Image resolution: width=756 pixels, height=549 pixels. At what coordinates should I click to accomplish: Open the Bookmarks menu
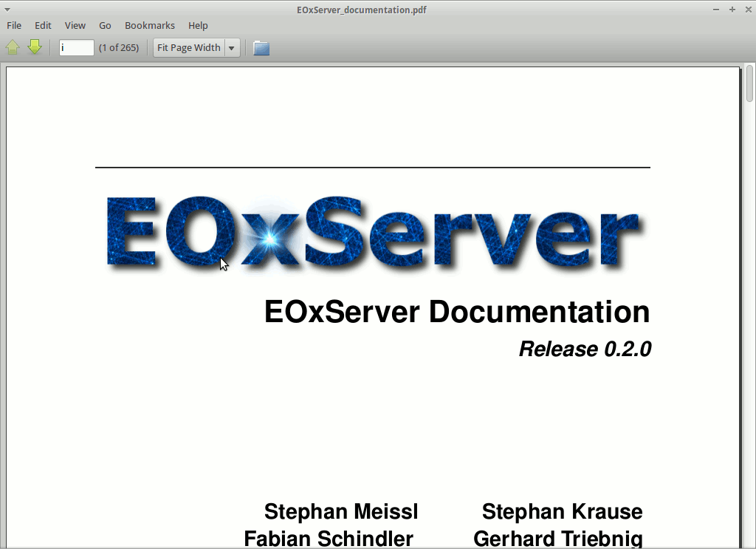coord(150,26)
